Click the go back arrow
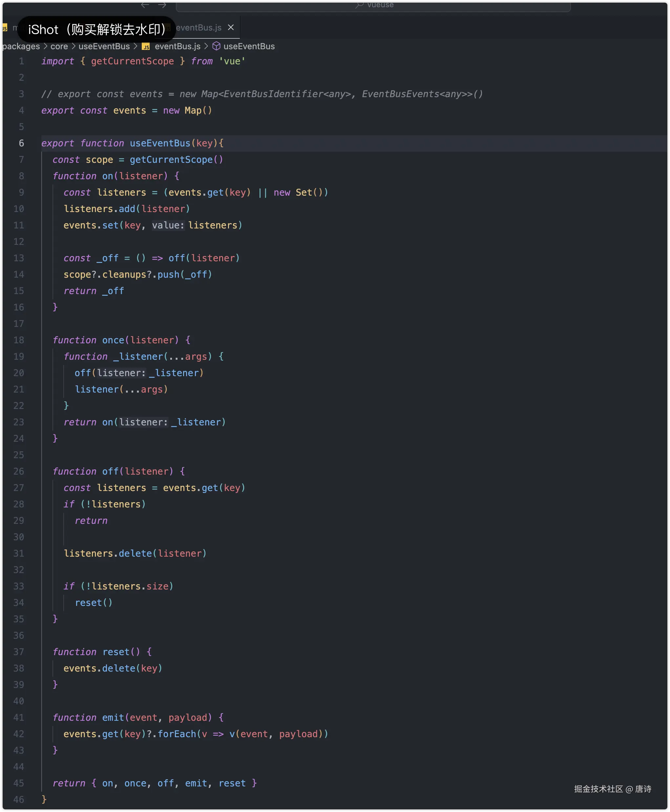Viewport: 670px width, 812px height. click(145, 5)
